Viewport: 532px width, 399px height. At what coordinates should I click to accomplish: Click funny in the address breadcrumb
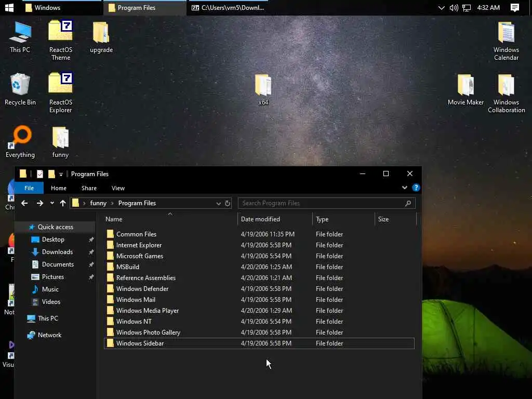coord(98,203)
